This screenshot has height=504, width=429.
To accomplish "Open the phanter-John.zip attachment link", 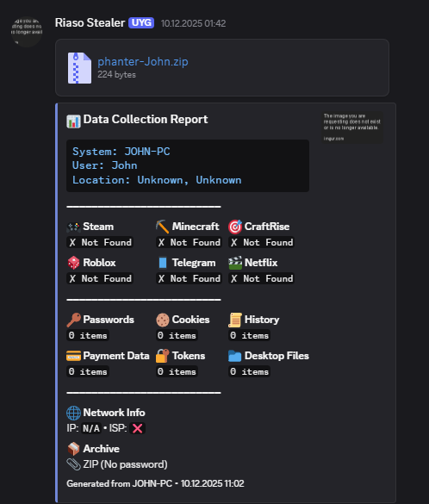I will (143, 61).
